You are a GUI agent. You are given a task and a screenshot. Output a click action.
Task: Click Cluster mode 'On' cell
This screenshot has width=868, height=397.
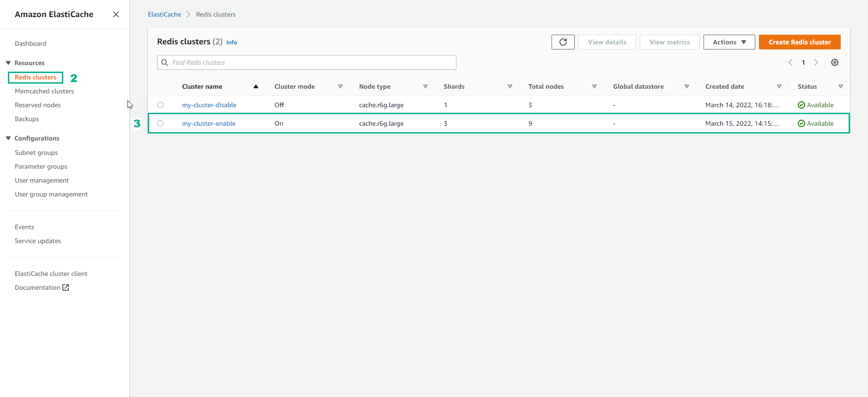(279, 123)
